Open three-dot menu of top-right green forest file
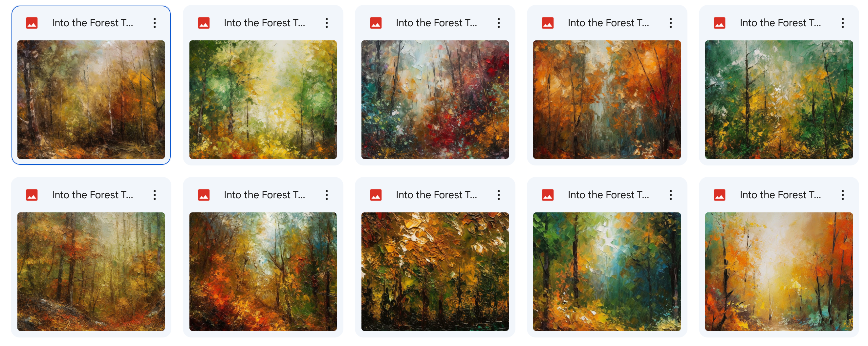This screenshot has height=346, width=868. click(x=842, y=23)
